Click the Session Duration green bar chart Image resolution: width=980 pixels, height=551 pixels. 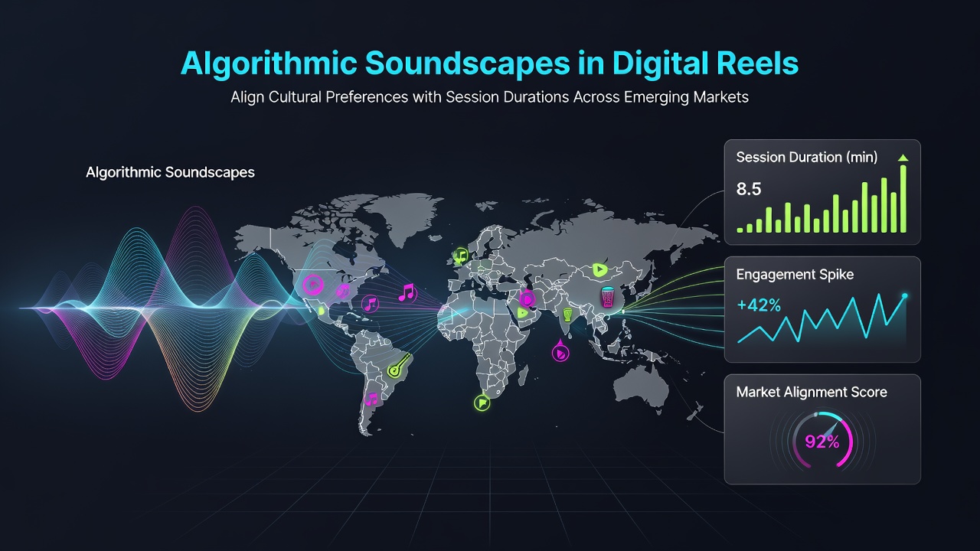(x=822, y=199)
